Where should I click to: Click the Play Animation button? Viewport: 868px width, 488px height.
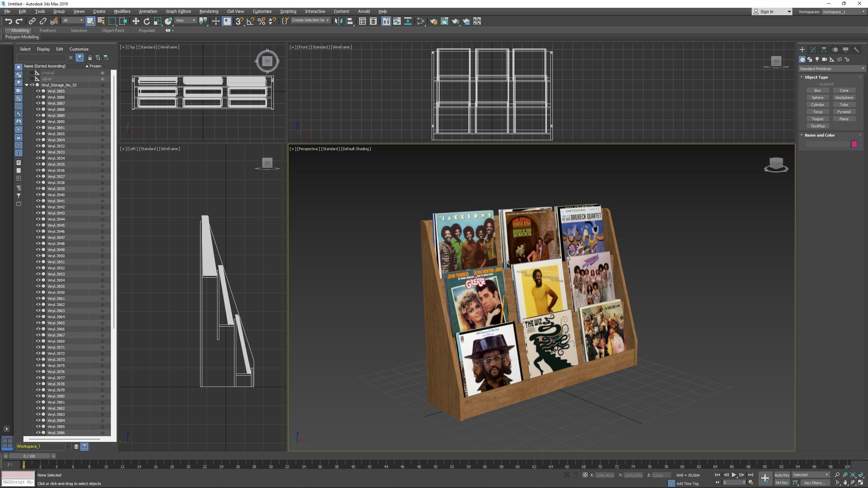[734, 475]
